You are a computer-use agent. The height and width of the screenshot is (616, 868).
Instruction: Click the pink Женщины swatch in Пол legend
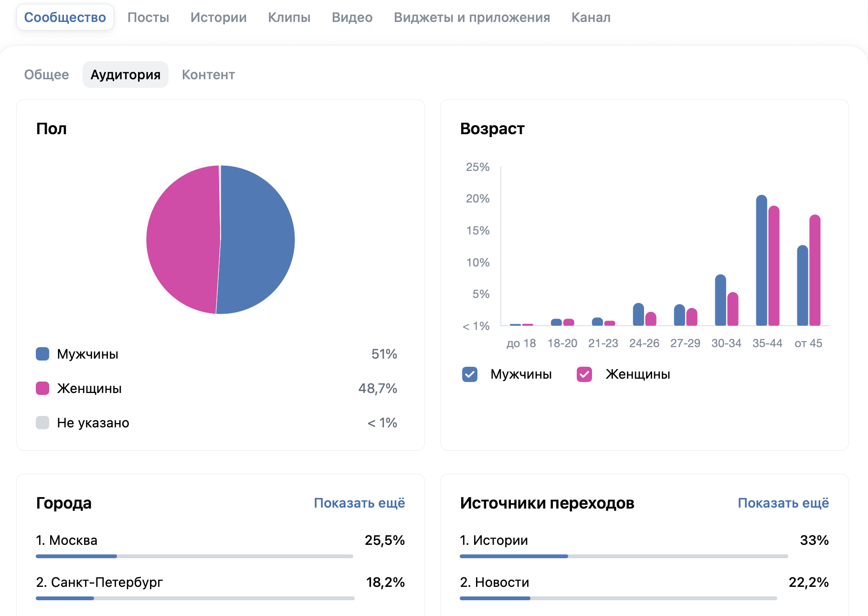[x=42, y=388]
